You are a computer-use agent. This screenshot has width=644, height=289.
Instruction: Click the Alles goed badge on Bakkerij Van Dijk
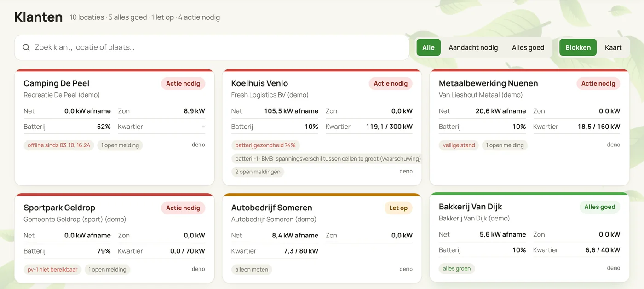pos(599,207)
